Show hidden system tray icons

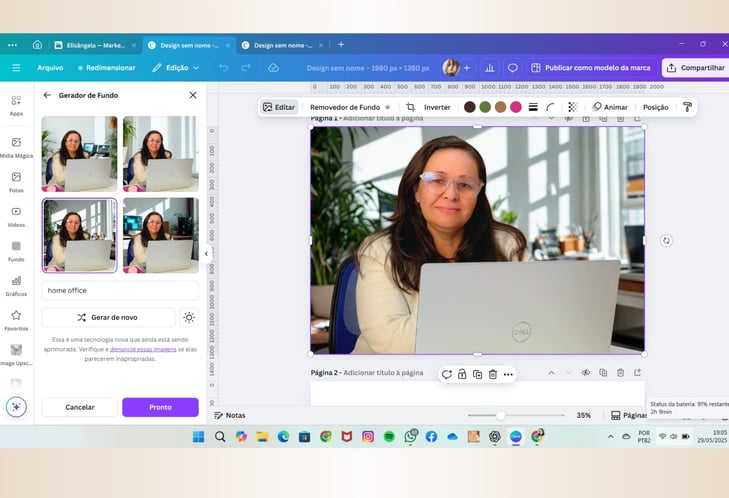point(610,436)
